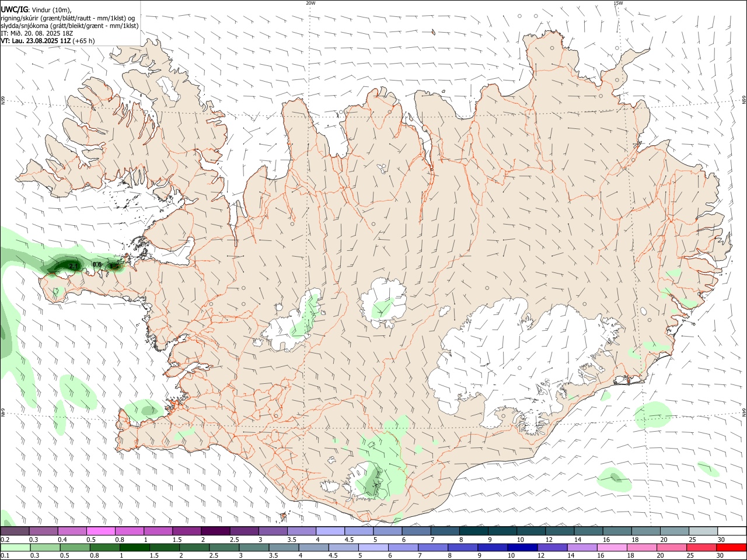Click the 'IT: Mið. 20. 08. 2025 18Z' line
747x560 pixels.
[37, 33]
